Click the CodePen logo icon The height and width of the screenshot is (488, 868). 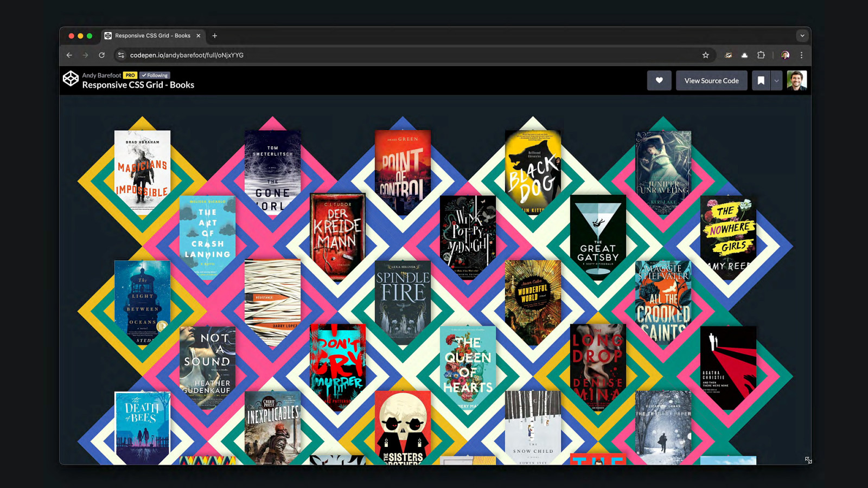71,79
